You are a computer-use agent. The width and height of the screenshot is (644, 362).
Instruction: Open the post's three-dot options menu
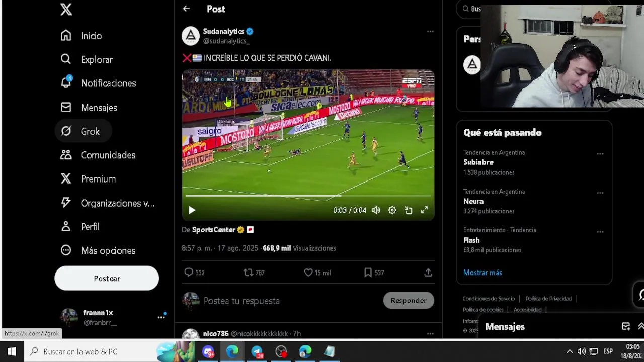pos(430,31)
